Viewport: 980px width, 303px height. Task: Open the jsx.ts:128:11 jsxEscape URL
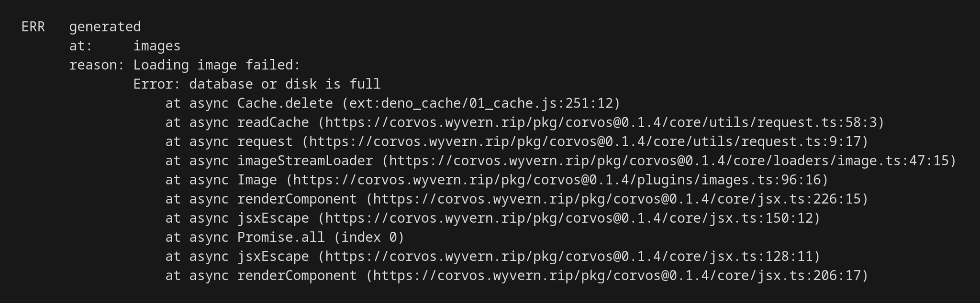point(569,256)
